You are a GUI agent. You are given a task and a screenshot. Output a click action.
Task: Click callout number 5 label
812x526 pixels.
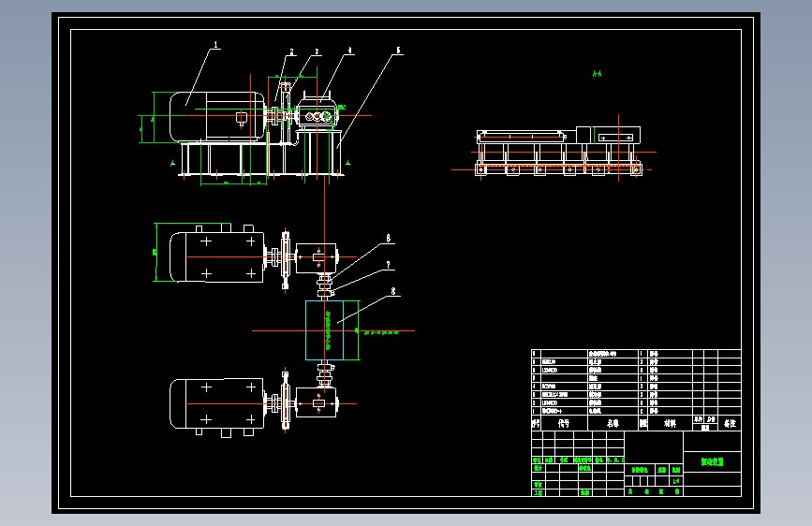(398, 51)
